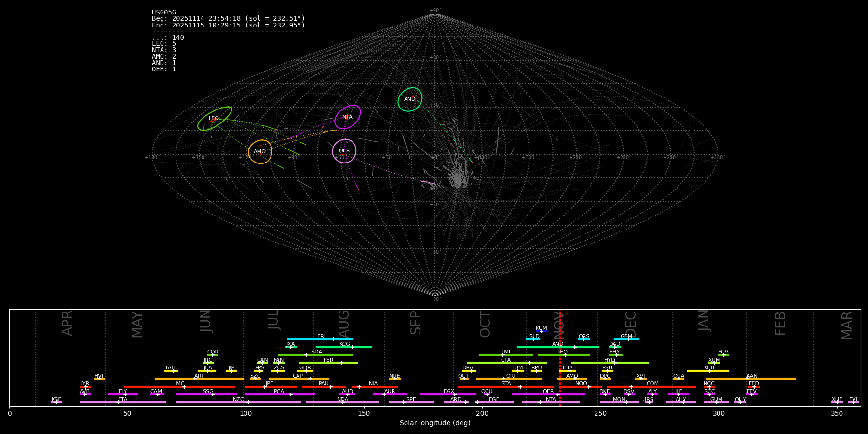
Task: Click the 250 tick on solar longitude axis
Action: coord(600,413)
